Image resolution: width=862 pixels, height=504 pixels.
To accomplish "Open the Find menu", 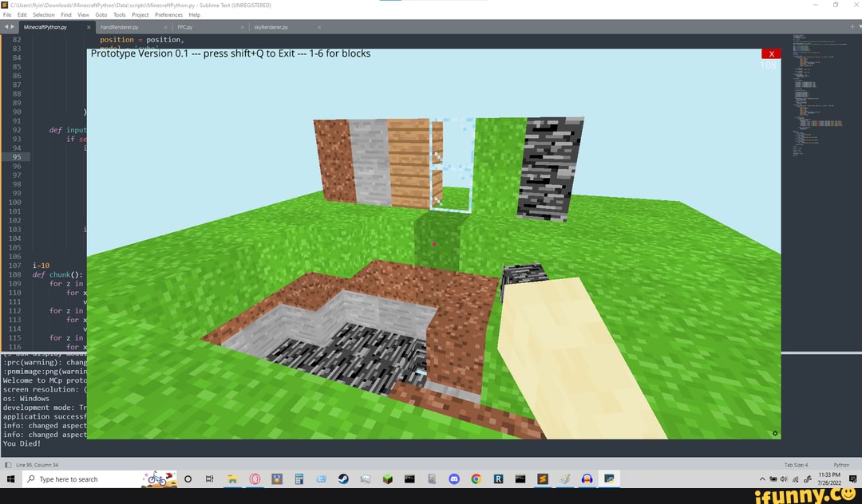I will (66, 15).
